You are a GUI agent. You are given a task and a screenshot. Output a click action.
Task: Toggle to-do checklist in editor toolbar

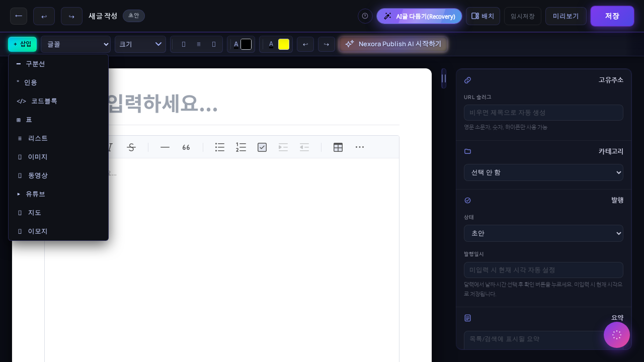[262, 147]
